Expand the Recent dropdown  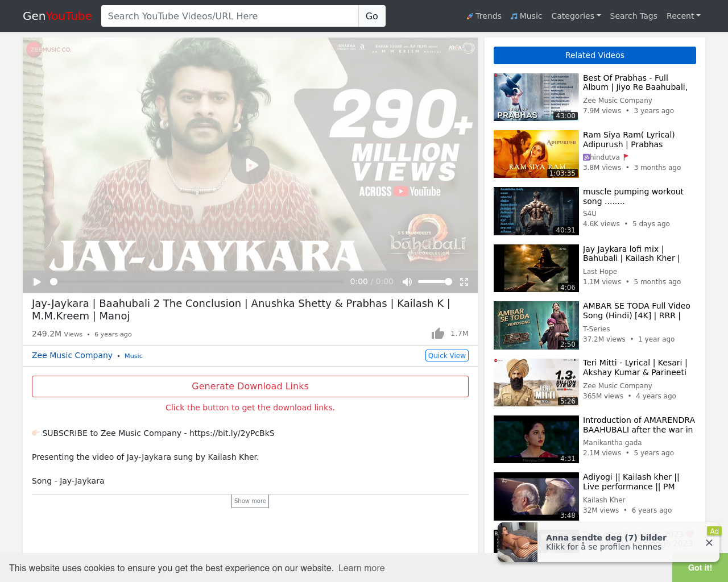684,16
